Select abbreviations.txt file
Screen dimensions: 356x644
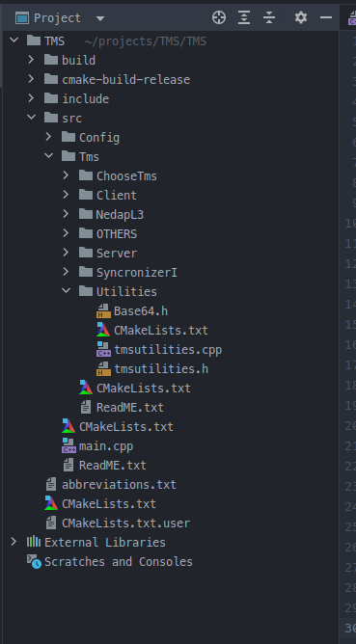point(119,485)
